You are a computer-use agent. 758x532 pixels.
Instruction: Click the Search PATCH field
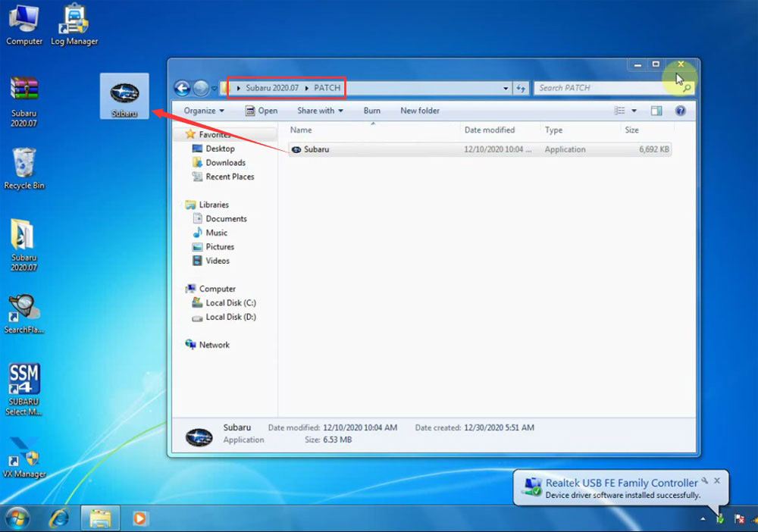click(x=606, y=88)
